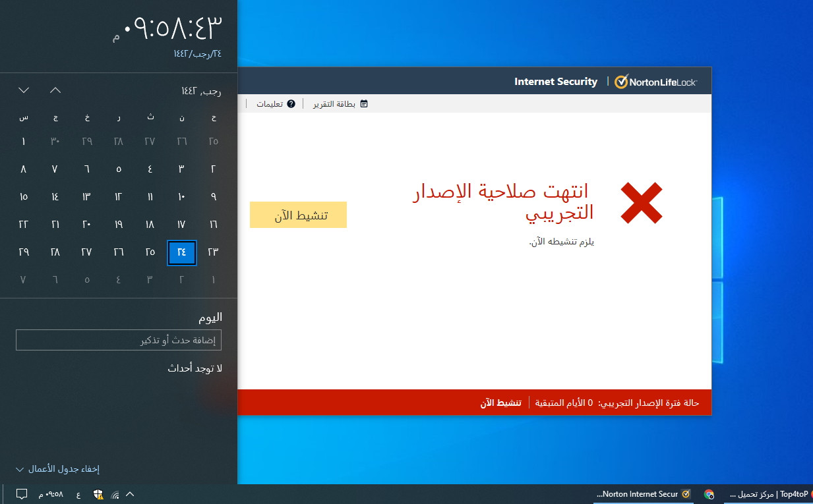Open the notification center icon on taskbar

point(21,493)
